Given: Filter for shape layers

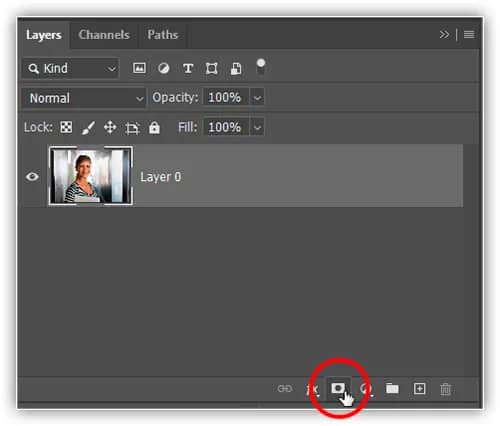Looking at the screenshot, I should pos(212,68).
